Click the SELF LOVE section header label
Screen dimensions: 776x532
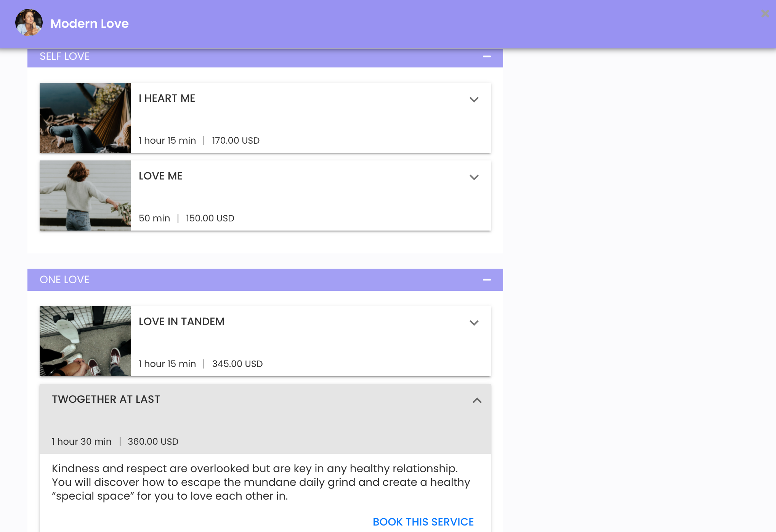click(65, 56)
